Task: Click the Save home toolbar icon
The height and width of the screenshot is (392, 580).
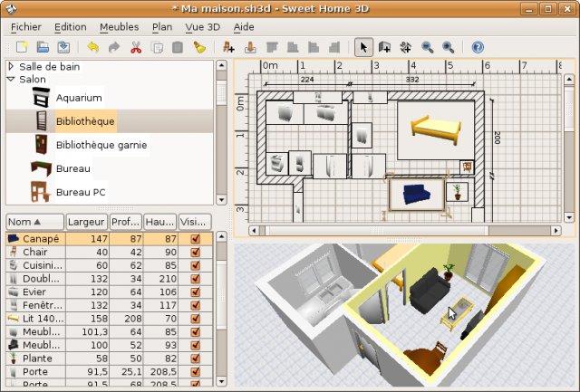Action: click(x=63, y=47)
